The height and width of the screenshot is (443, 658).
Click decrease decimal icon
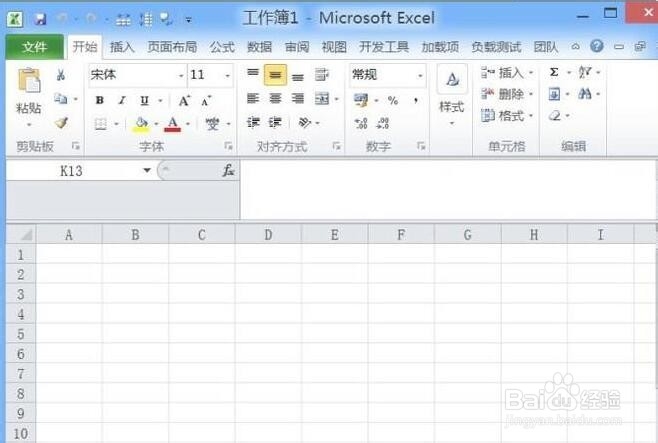383,123
